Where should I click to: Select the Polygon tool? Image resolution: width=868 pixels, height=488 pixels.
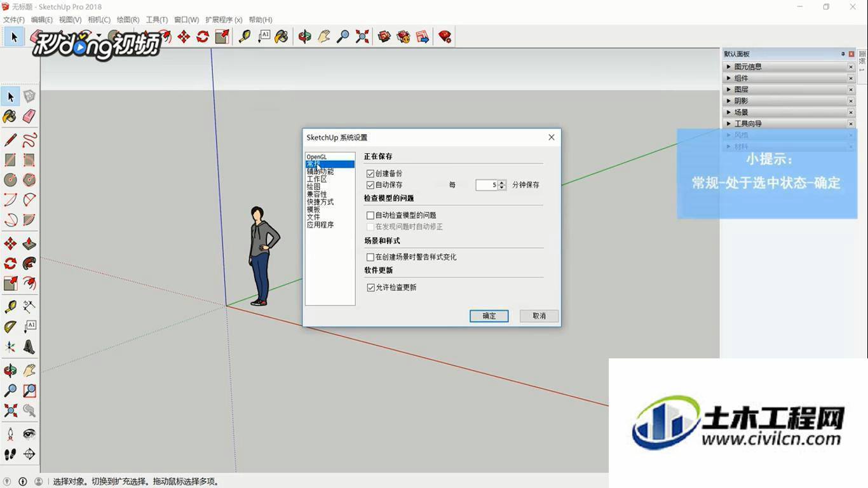tap(29, 180)
